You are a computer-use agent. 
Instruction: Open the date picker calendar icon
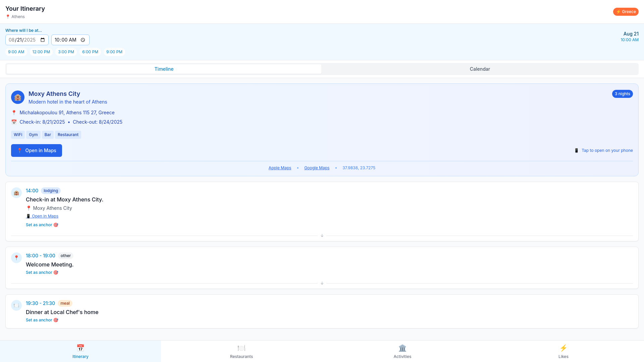pyautogui.click(x=43, y=40)
